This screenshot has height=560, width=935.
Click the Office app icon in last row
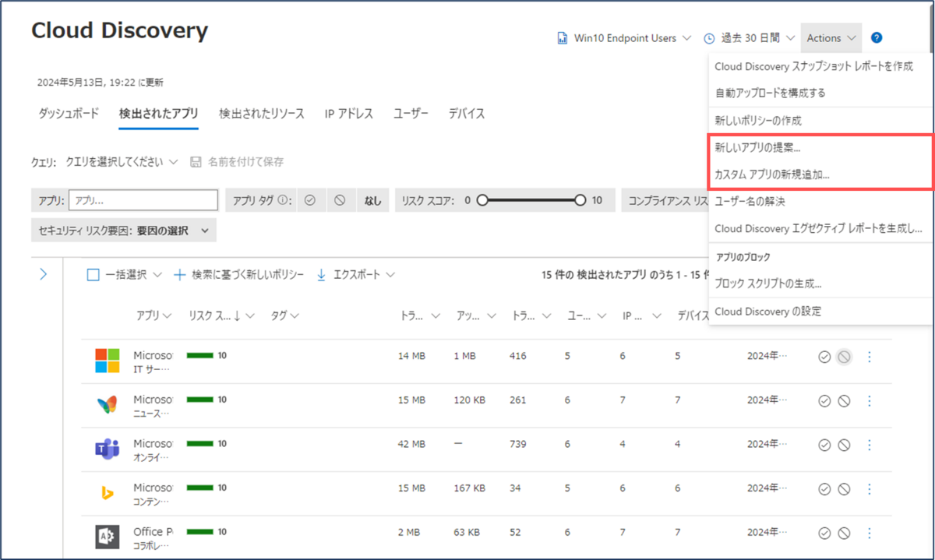point(108,537)
